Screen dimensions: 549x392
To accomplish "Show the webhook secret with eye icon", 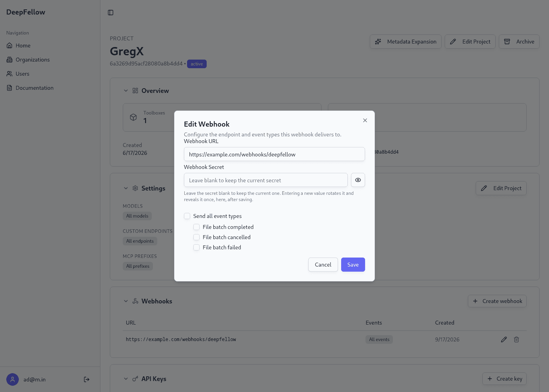I will click(358, 180).
